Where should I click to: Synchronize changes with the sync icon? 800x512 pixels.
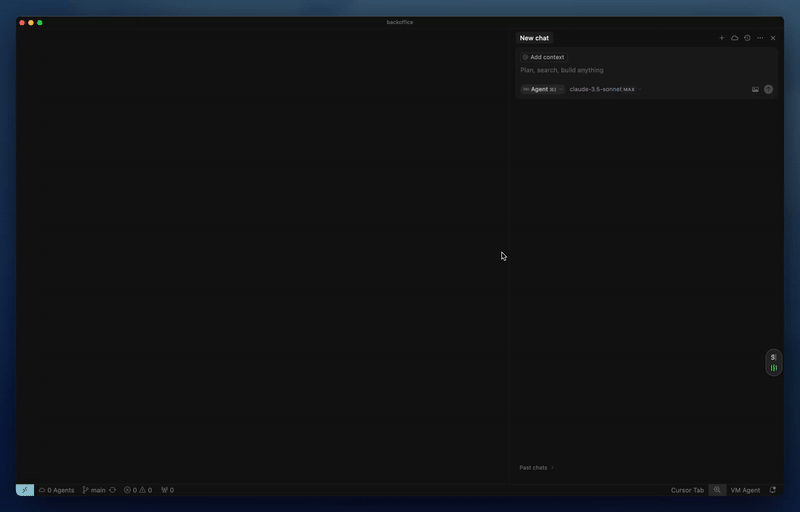(113, 490)
